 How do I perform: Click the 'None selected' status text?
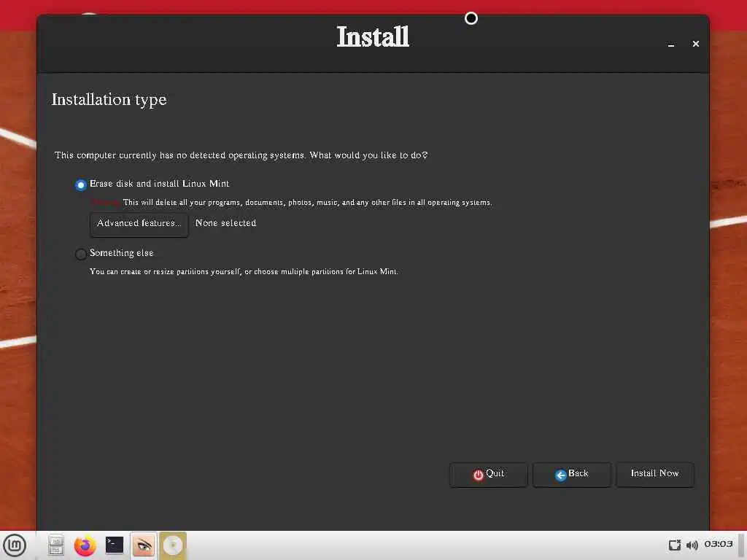pyautogui.click(x=226, y=223)
